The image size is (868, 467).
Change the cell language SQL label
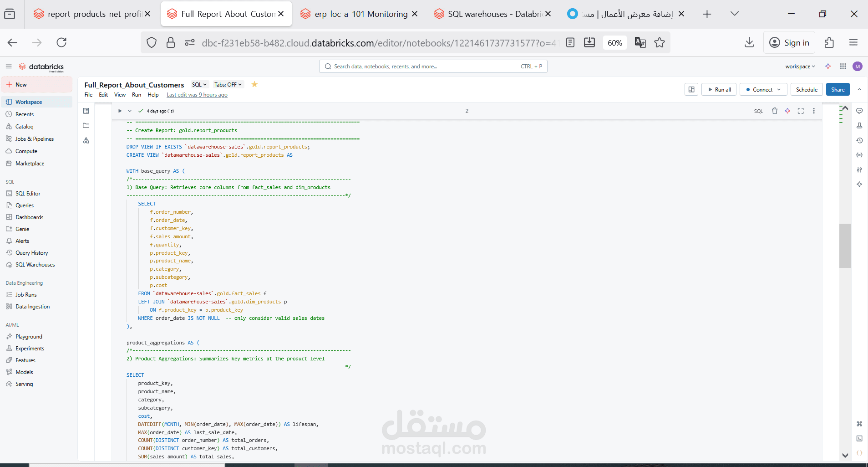[x=758, y=111]
